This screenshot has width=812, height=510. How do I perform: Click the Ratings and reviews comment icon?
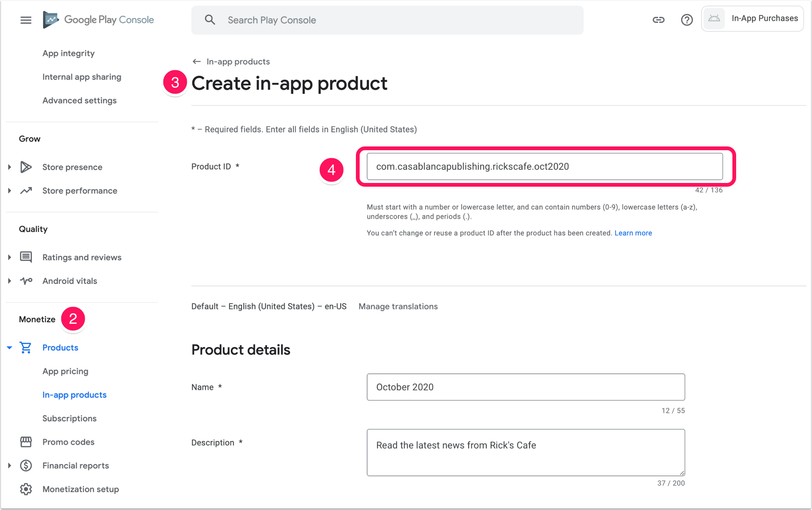[26, 257]
